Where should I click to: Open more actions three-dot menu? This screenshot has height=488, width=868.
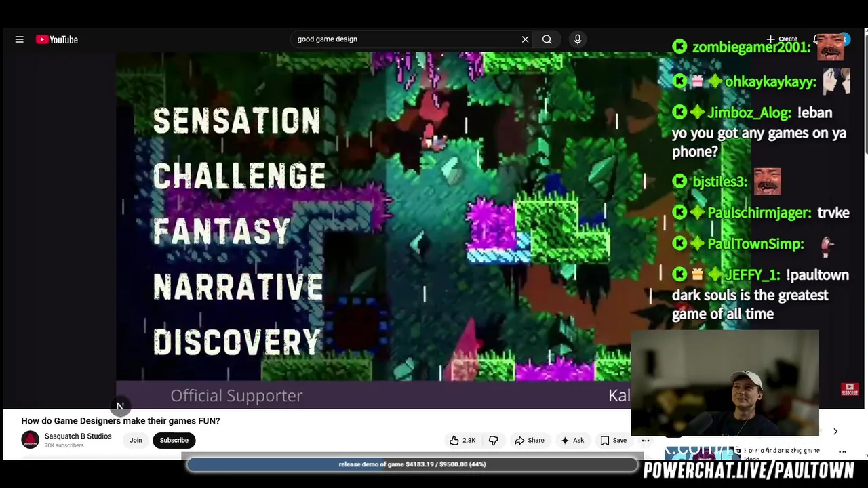tap(646, 441)
